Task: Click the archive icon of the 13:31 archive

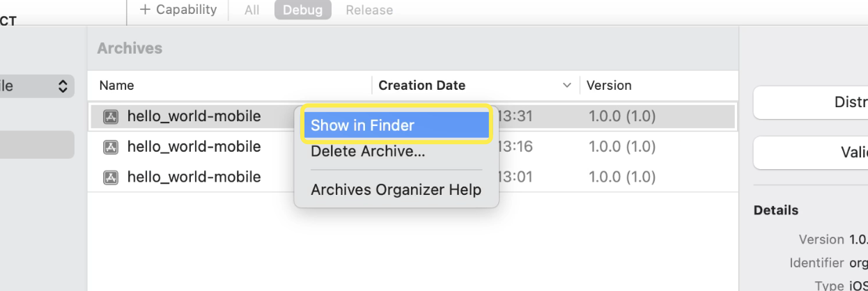Action: pyautogui.click(x=110, y=117)
